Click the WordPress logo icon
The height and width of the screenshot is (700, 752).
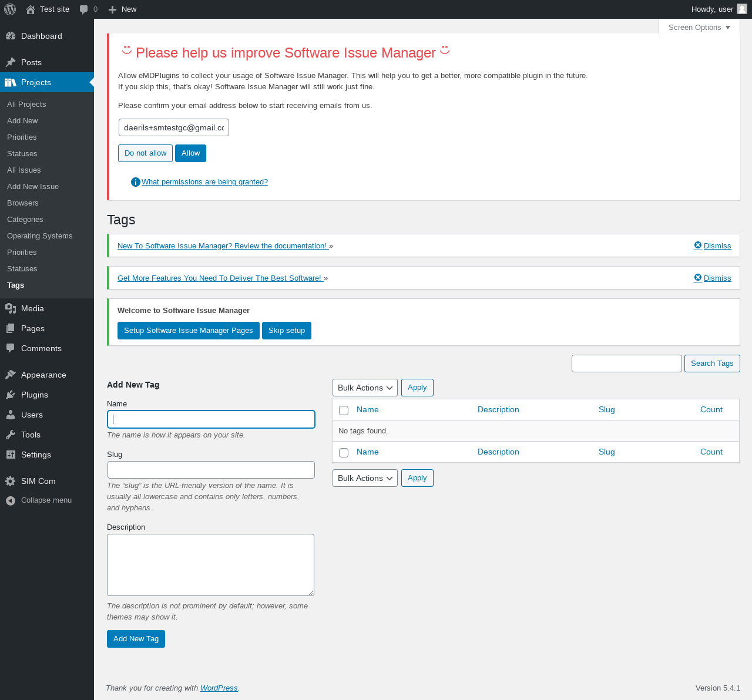coord(10,9)
